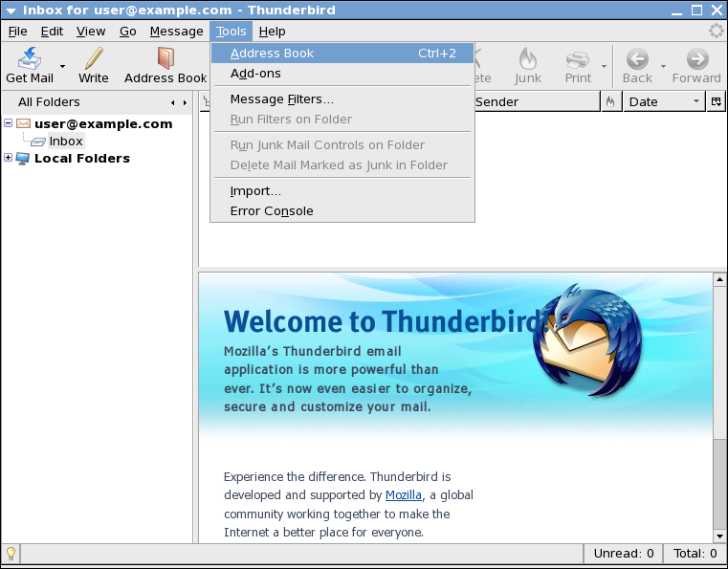
Task: Click the Unread: 0 status text
Action: pyautogui.click(x=624, y=553)
